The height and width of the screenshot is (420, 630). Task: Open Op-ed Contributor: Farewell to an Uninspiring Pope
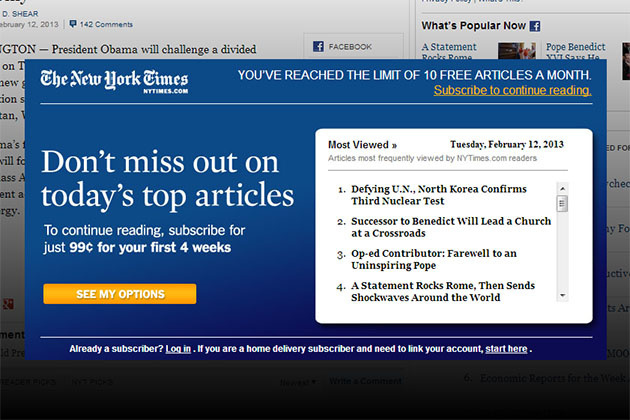click(434, 259)
